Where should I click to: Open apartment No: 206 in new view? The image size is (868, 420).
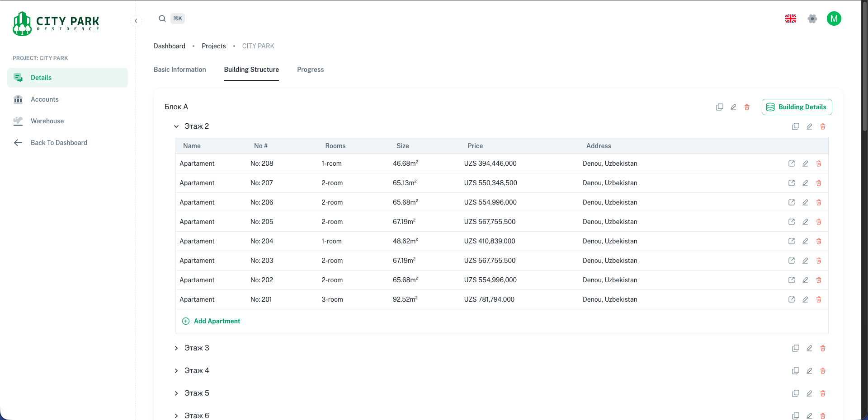(792, 202)
